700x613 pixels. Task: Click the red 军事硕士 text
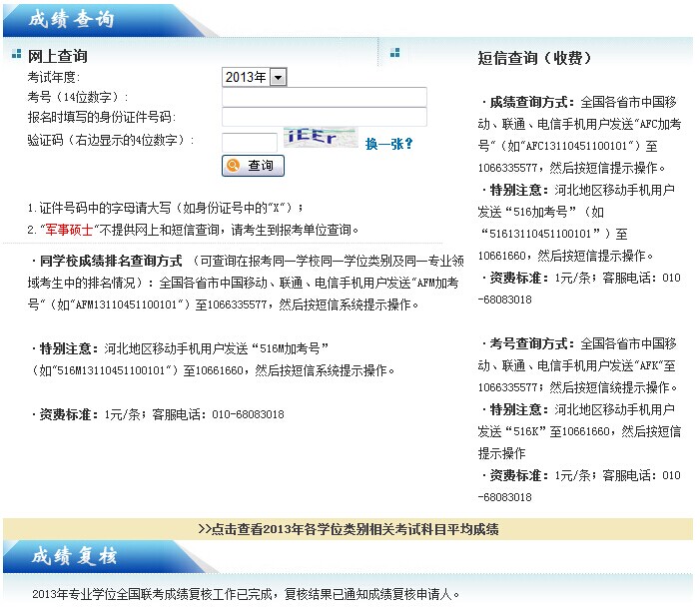point(67,229)
